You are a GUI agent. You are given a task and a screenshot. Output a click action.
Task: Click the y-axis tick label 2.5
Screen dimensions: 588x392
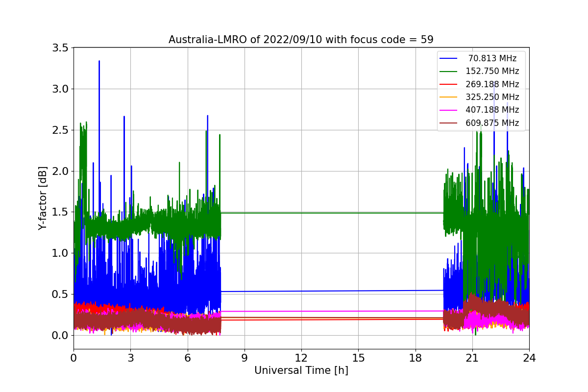60,130
